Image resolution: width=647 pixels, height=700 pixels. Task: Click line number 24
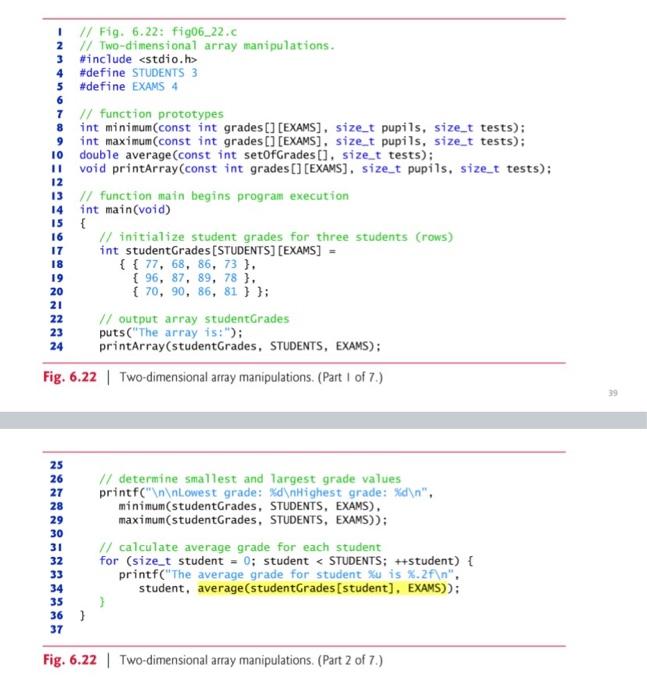(57, 346)
